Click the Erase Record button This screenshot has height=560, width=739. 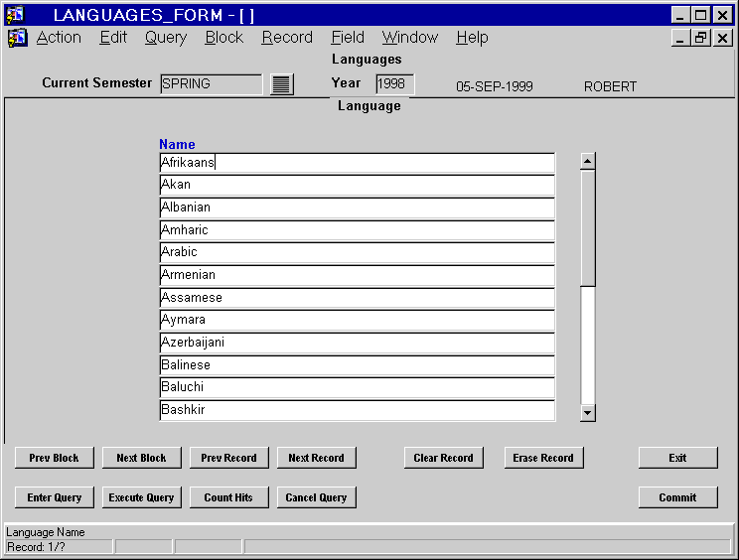coord(544,458)
